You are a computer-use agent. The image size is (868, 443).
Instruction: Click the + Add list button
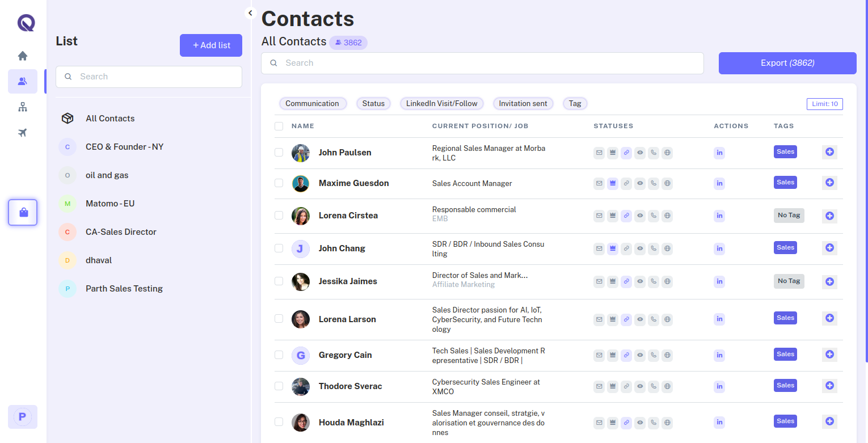[210, 45]
